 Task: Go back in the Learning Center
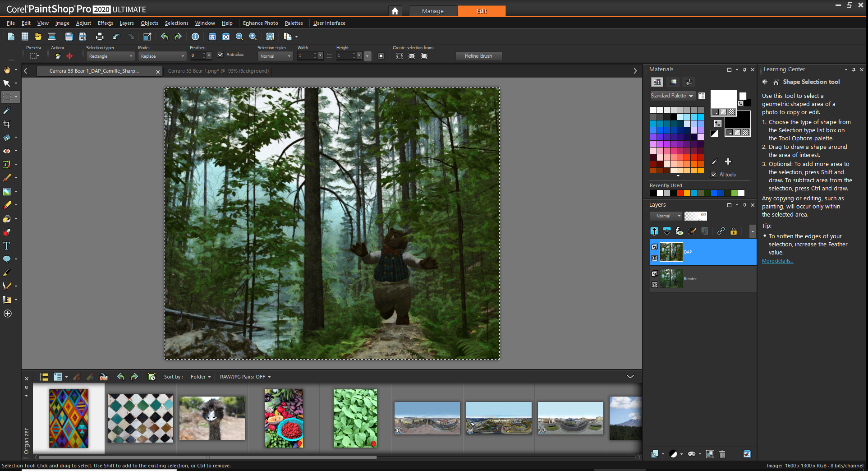(x=765, y=82)
